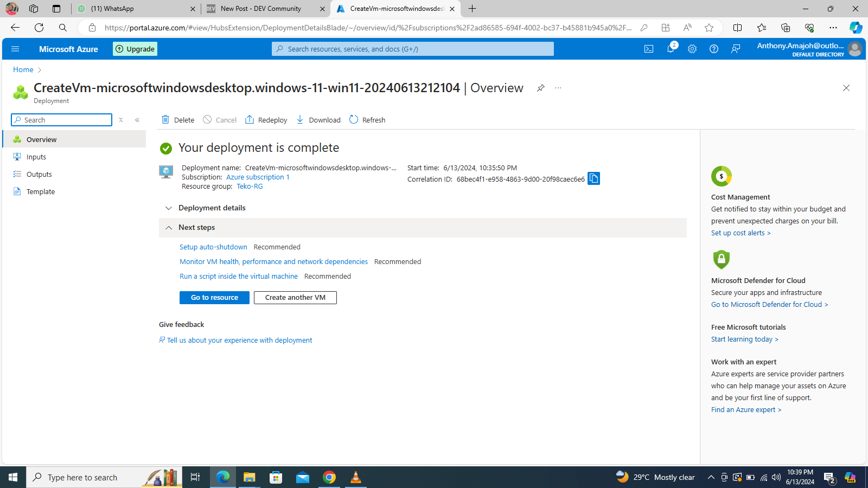The image size is (868, 488).
Task: Clear the sidebar search box
Action: coord(121,120)
